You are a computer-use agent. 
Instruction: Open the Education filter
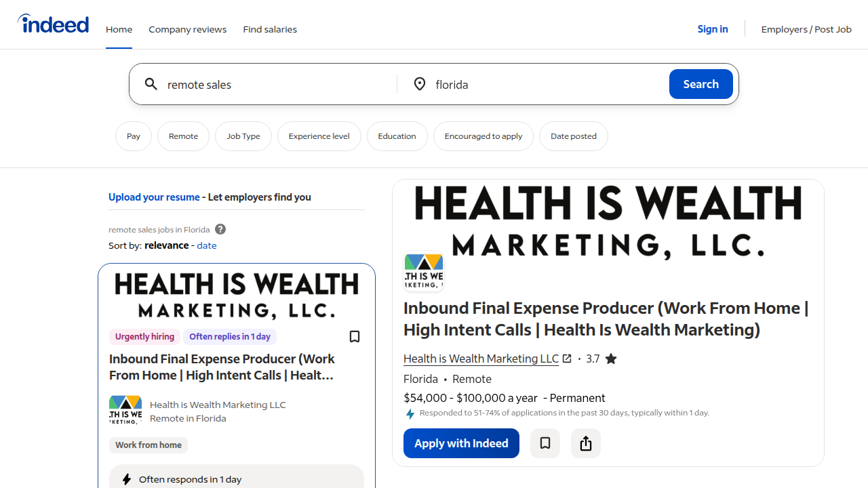397,136
